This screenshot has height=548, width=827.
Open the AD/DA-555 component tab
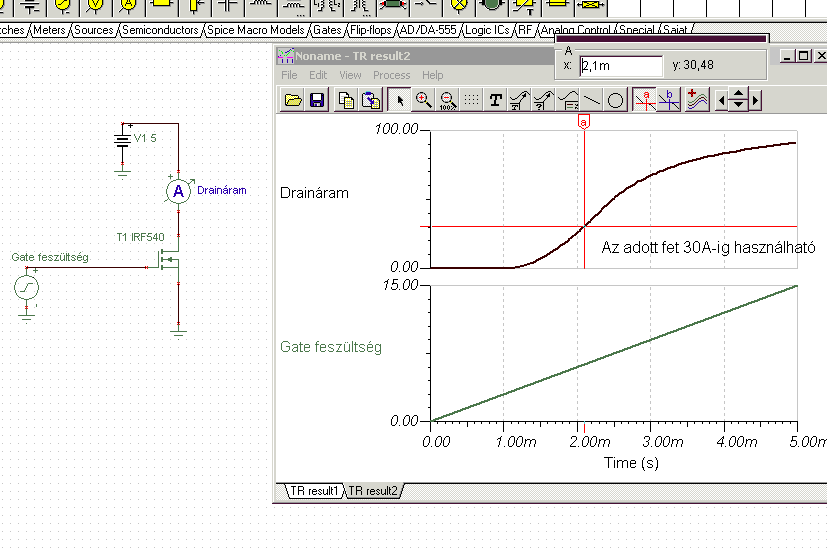coord(428,30)
